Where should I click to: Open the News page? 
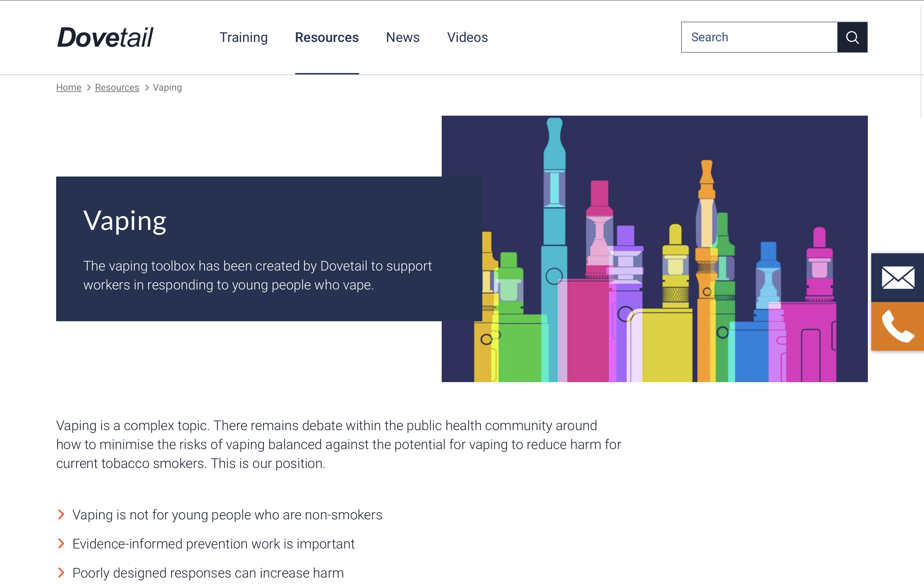click(x=402, y=37)
